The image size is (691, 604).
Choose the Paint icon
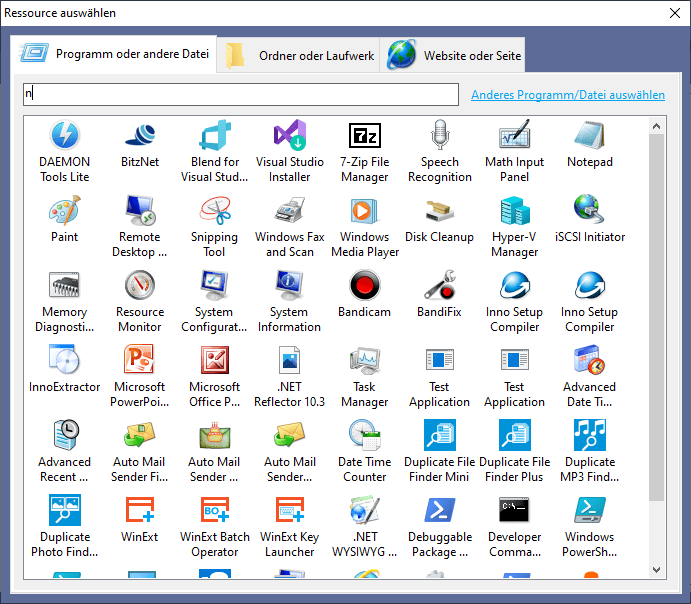[x=64, y=210]
